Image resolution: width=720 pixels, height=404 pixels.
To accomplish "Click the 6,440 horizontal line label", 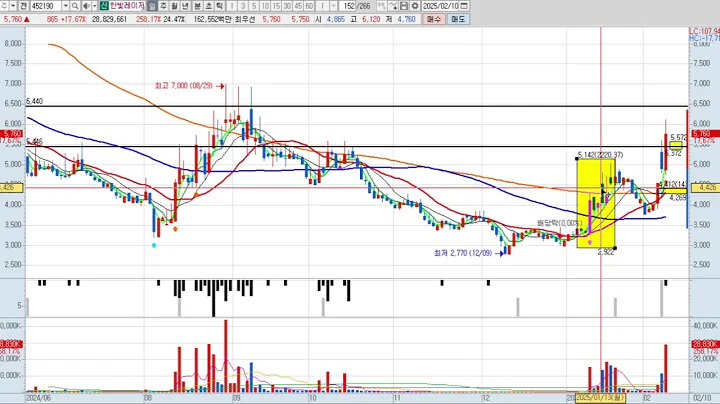I will 34,101.
